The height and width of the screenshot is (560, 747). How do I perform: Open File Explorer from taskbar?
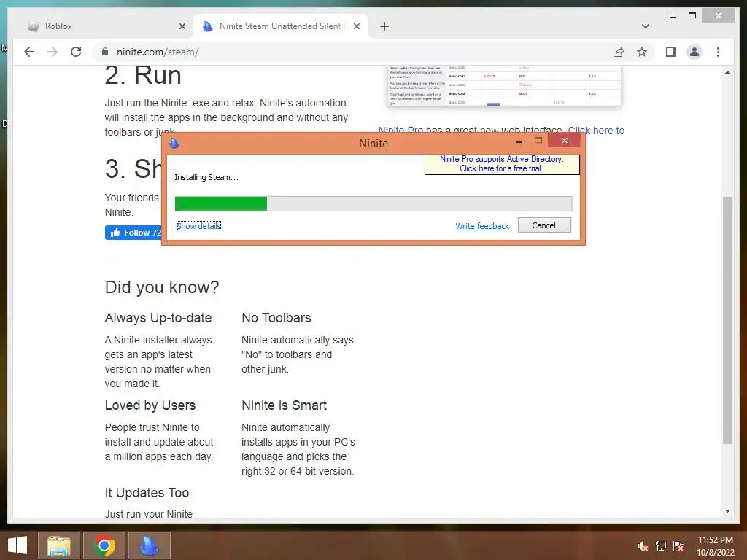pyautogui.click(x=58, y=545)
